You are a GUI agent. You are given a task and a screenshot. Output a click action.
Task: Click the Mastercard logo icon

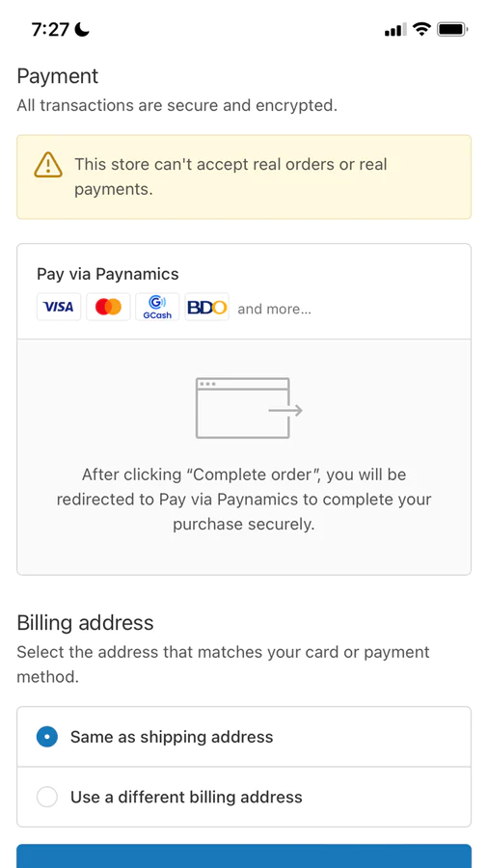point(108,307)
